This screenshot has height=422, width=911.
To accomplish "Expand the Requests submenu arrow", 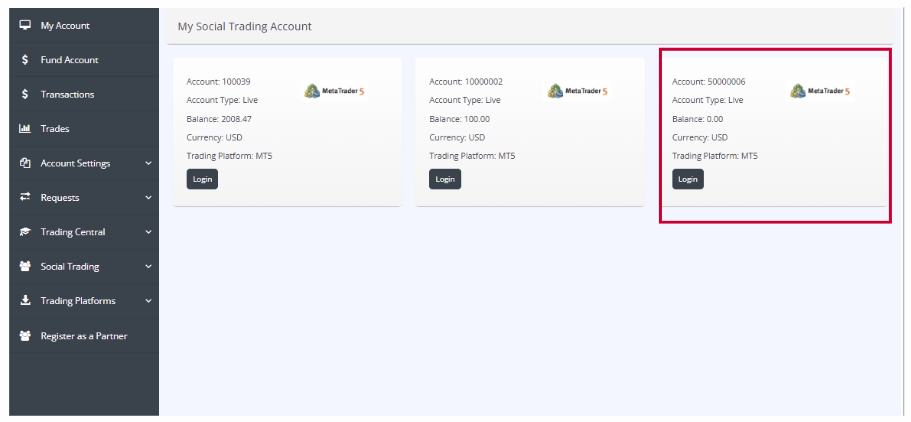I will click(148, 198).
